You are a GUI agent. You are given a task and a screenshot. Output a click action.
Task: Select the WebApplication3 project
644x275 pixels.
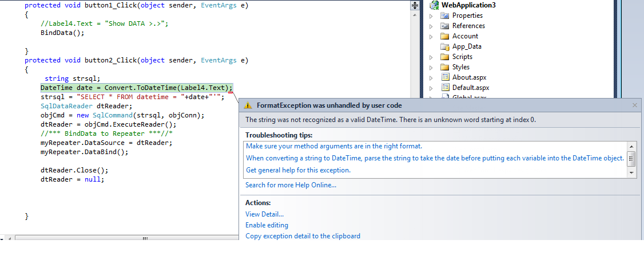click(468, 5)
